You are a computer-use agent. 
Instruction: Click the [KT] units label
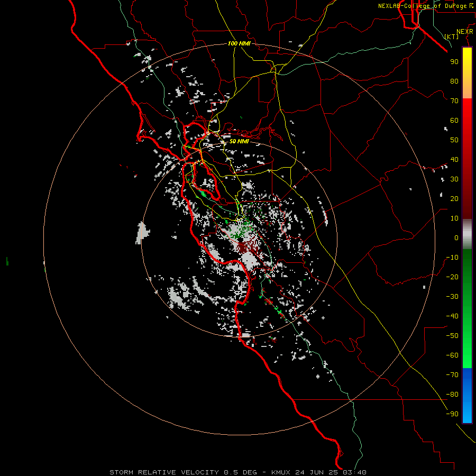[x=452, y=36]
